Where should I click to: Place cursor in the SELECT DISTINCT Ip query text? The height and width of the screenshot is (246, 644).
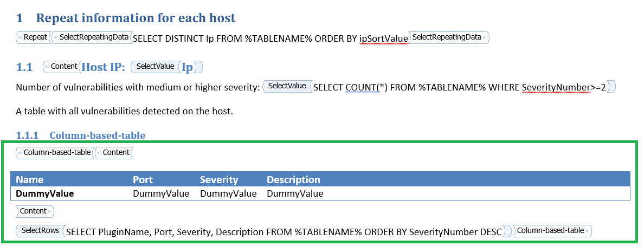click(x=271, y=38)
